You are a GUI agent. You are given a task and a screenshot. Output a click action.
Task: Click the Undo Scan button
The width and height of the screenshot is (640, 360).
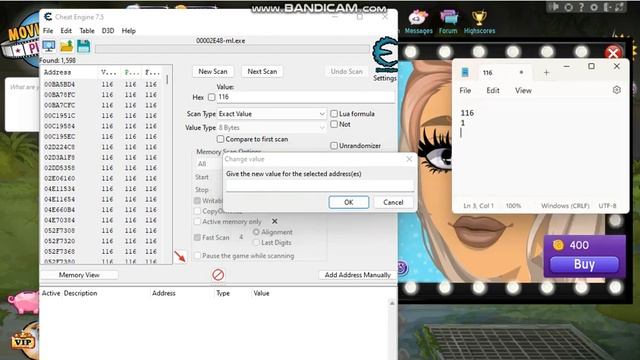pos(347,71)
